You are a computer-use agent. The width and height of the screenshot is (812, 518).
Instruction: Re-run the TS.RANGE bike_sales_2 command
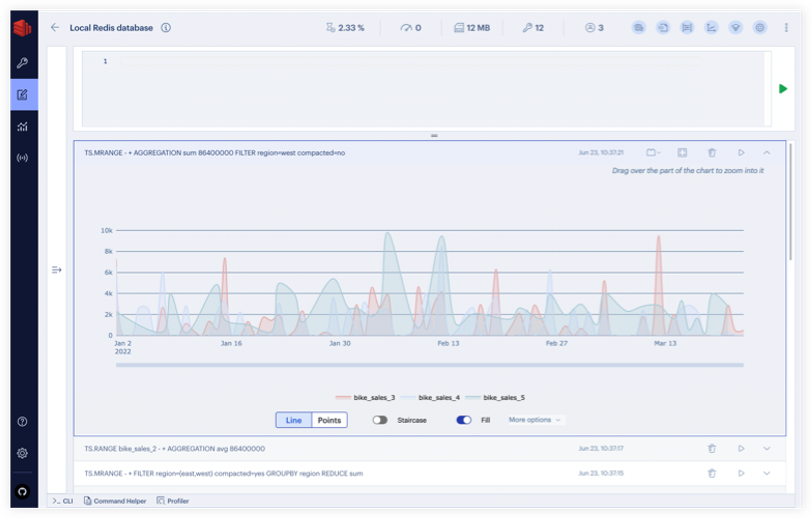click(741, 449)
